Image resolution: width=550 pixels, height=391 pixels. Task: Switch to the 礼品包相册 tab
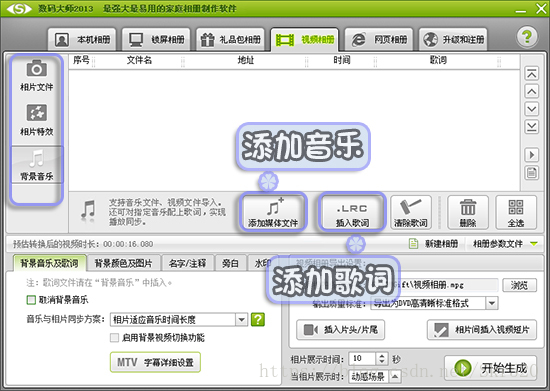pos(230,39)
